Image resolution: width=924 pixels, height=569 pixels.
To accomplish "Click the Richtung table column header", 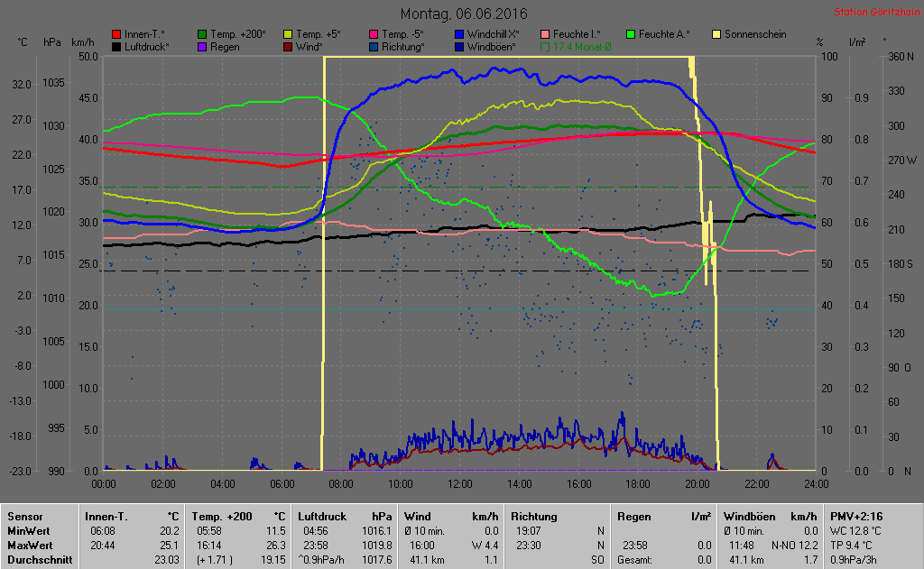I will point(534,517).
